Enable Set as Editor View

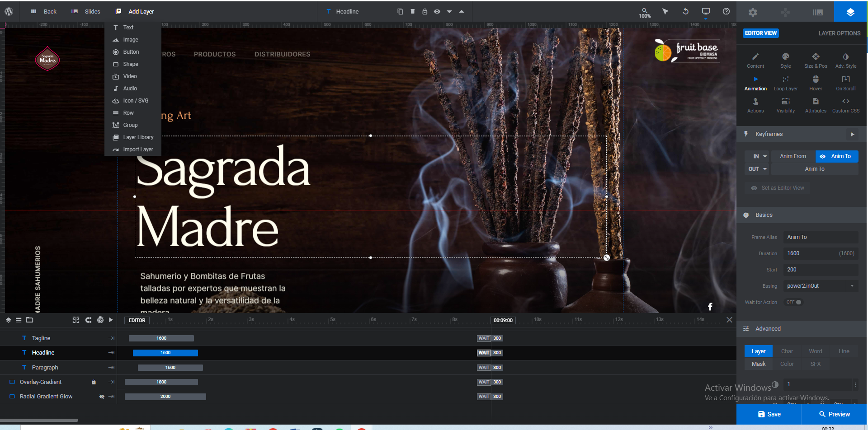tap(778, 188)
